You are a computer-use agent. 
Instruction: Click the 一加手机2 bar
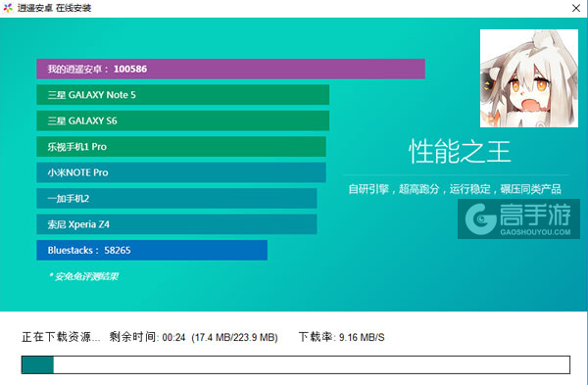pyautogui.click(x=176, y=198)
